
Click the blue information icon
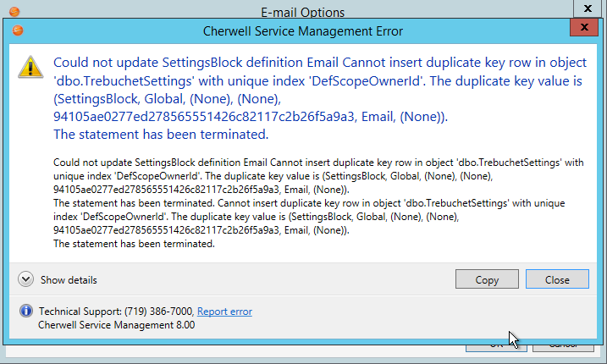tap(25, 311)
